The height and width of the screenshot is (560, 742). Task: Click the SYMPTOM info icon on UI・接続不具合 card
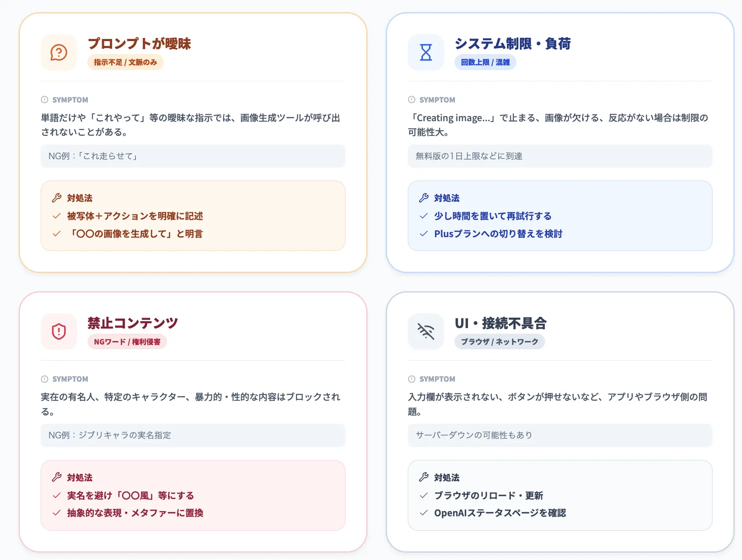tap(411, 379)
